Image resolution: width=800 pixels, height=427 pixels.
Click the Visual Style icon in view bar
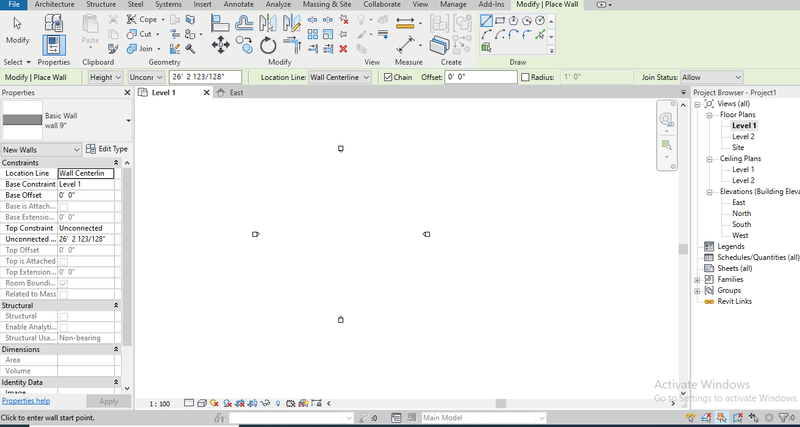(x=202, y=403)
